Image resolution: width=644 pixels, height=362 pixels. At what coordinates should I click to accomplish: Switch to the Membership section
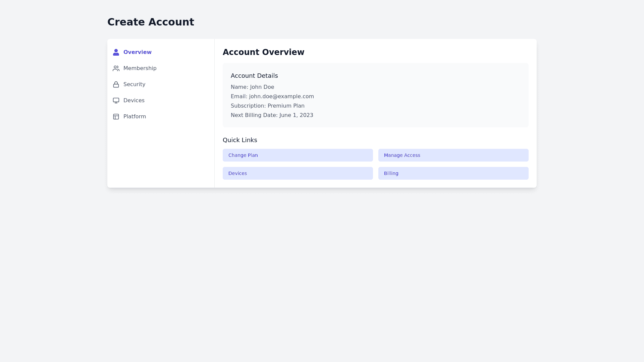pyautogui.click(x=140, y=68)
